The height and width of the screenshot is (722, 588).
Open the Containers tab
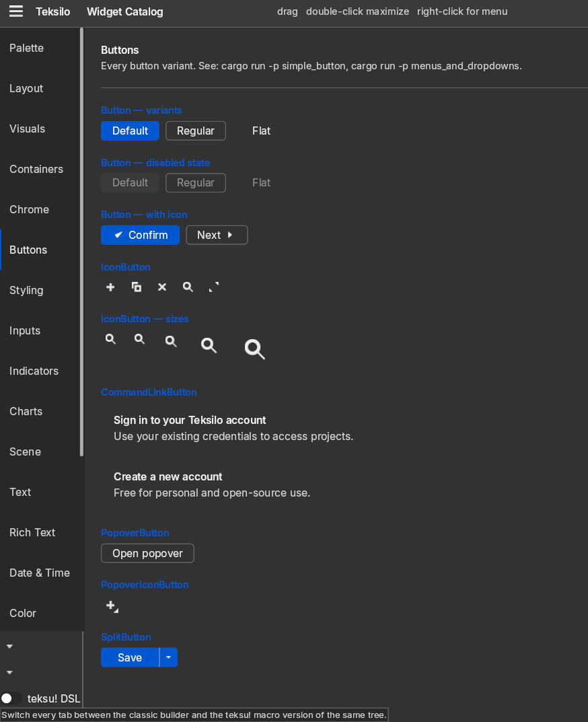pos(40,169)
